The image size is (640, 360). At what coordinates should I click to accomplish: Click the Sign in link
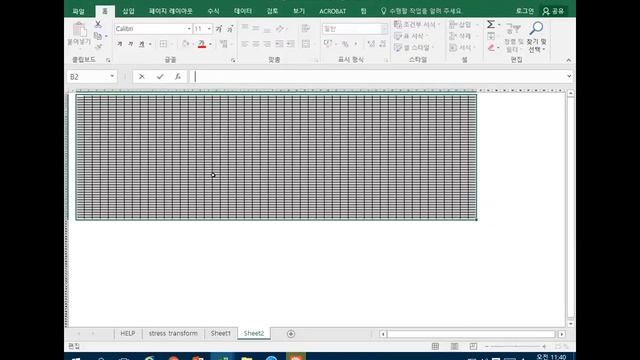click(x=524, y=11)
